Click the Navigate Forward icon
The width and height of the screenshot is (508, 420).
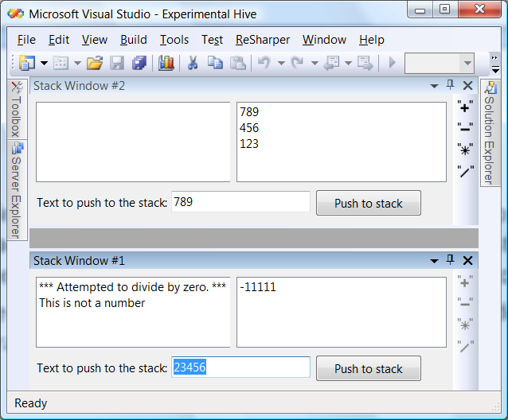coord(365,63)
